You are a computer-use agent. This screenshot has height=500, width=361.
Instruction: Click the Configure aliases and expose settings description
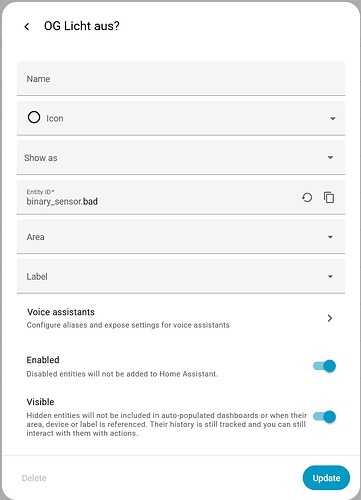[128, 325]
